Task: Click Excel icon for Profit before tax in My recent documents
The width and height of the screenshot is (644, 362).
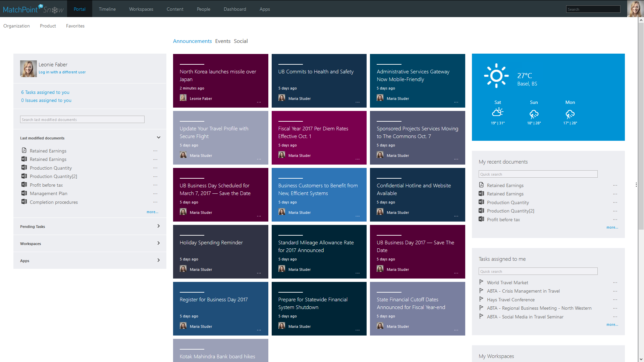Action: tap(481, 219)
